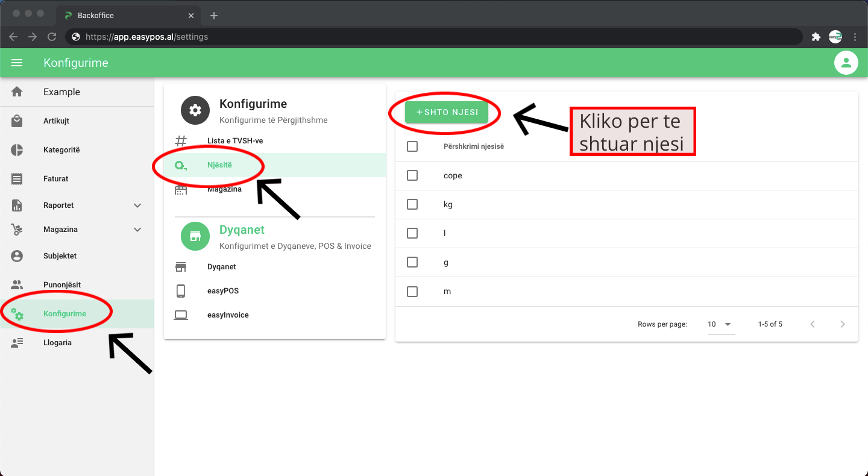Go to Llogaria in the sidebar
The image size is (868, 476).
point(57,343)
